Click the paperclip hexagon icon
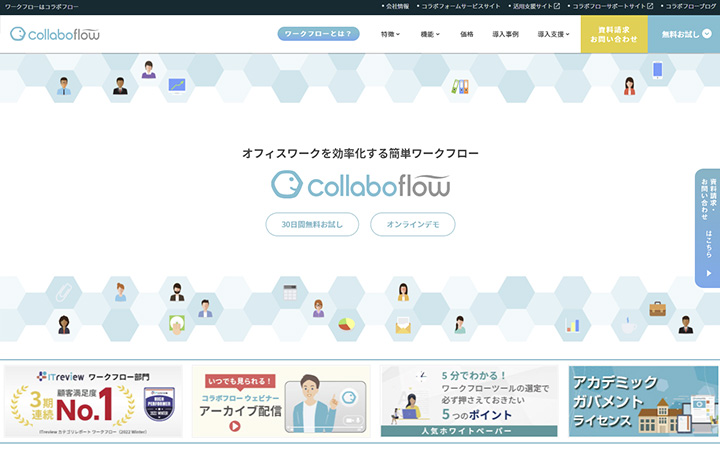 64,292
